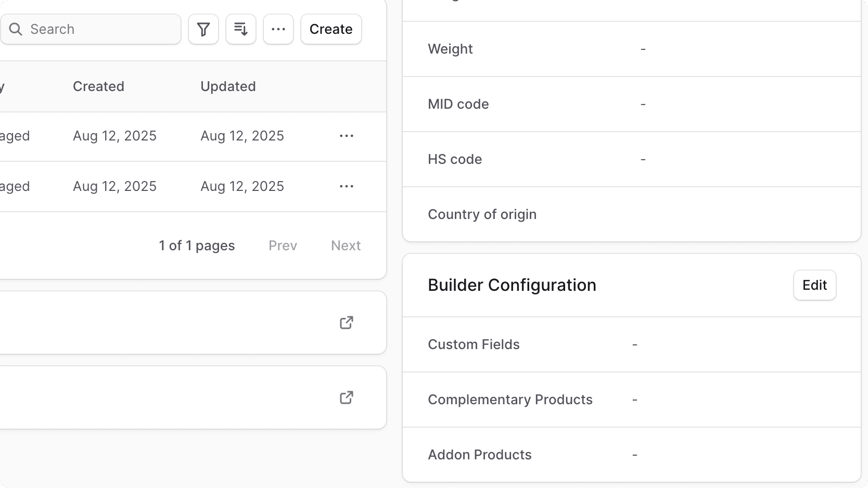Open the sort order icon beside filters
868x488 pixels.
pyautogui.click(x=240, y=29)
